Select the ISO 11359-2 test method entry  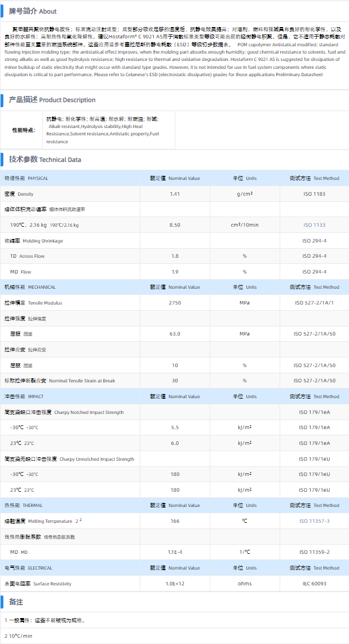315,552
